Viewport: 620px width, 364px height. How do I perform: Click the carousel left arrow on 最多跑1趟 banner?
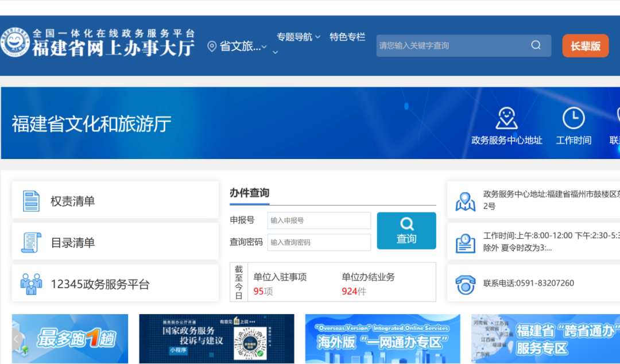click(x=16, y=339)
